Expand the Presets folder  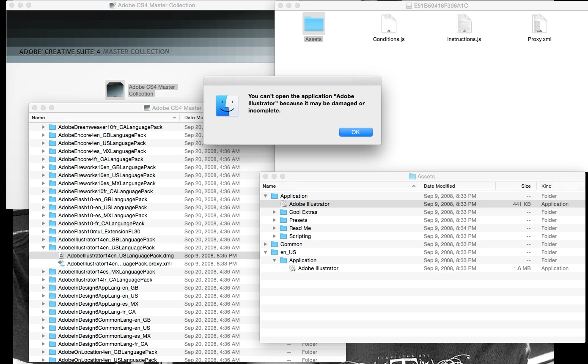275,220
